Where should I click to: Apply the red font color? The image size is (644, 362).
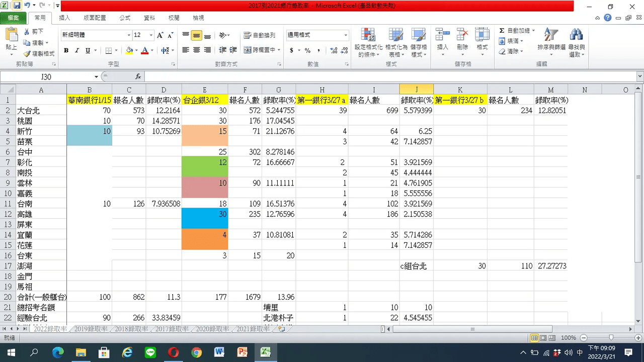tap(145, 50)
